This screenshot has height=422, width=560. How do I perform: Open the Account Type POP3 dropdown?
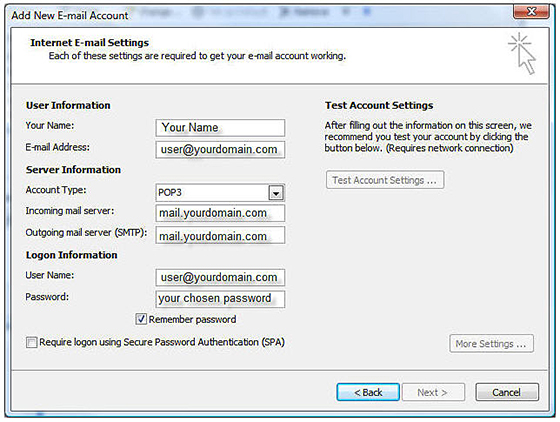coord(220,192)
